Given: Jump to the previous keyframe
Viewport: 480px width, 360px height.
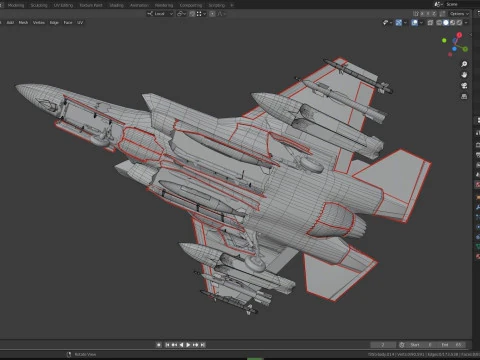Looking at the screenshot, I should [174, 345].
